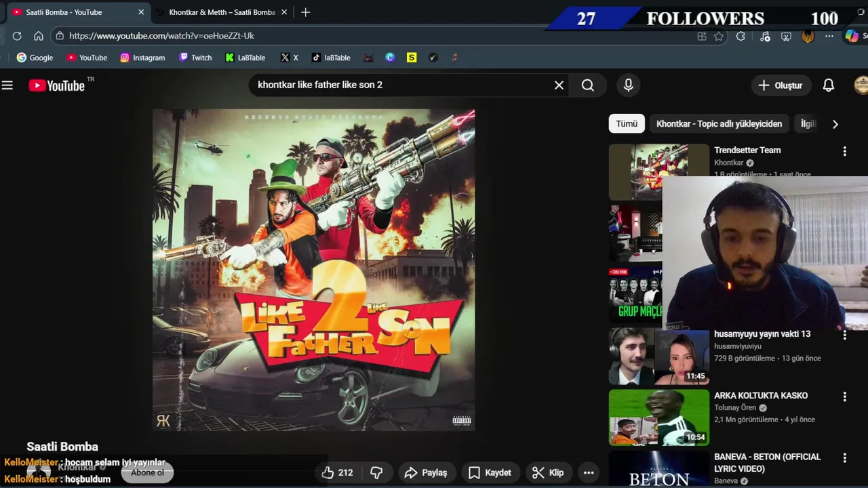Open the browser profile avatar

pos(808,37)
